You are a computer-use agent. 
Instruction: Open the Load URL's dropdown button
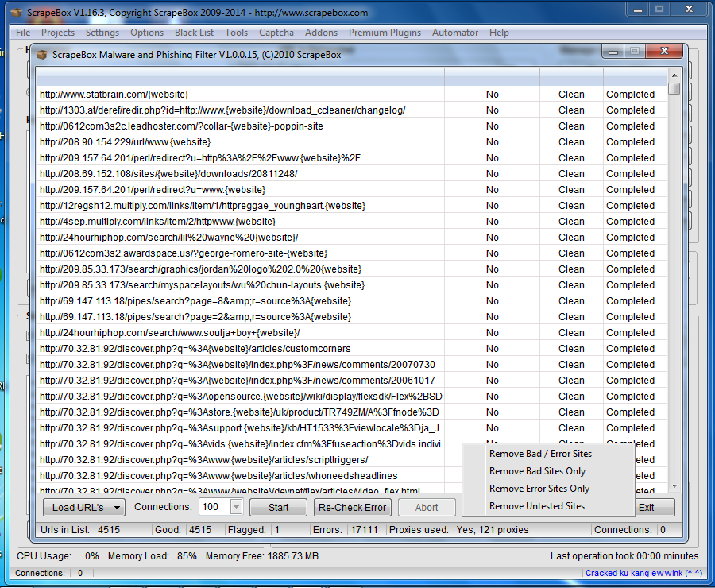83,507
